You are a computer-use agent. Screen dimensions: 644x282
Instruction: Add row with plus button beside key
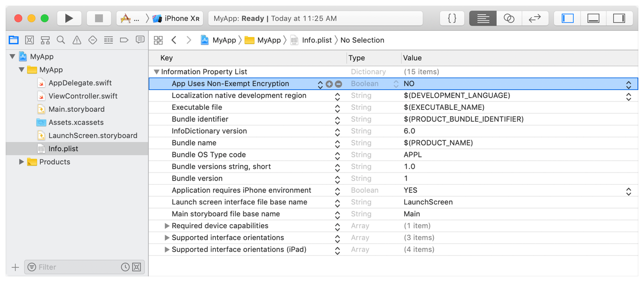tap(329, 84)
